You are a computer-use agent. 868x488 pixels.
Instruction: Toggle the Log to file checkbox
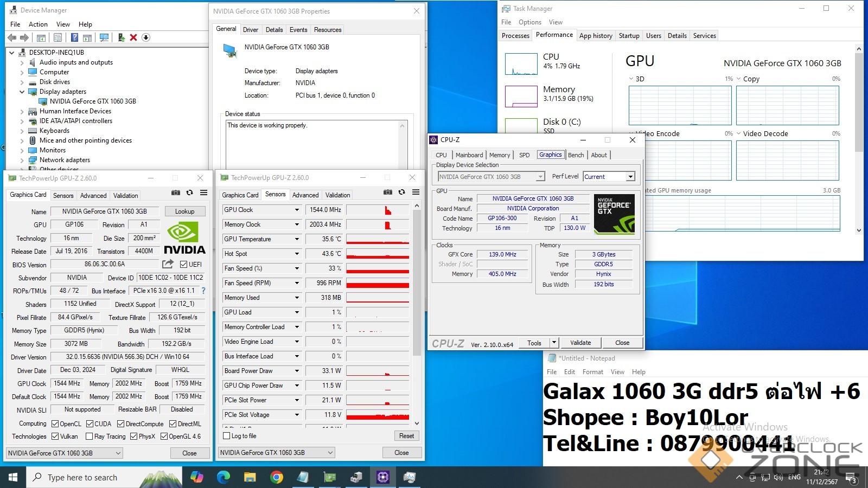click(227, 436)
